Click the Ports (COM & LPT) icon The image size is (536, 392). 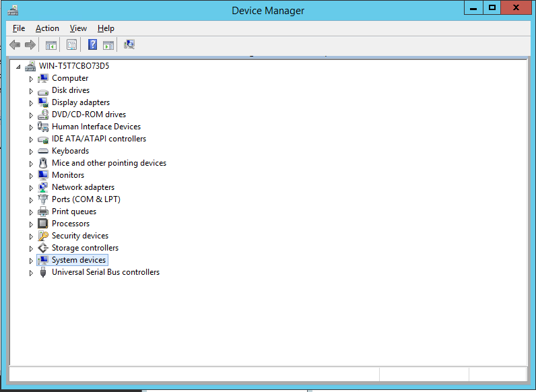tap(43, 199)
